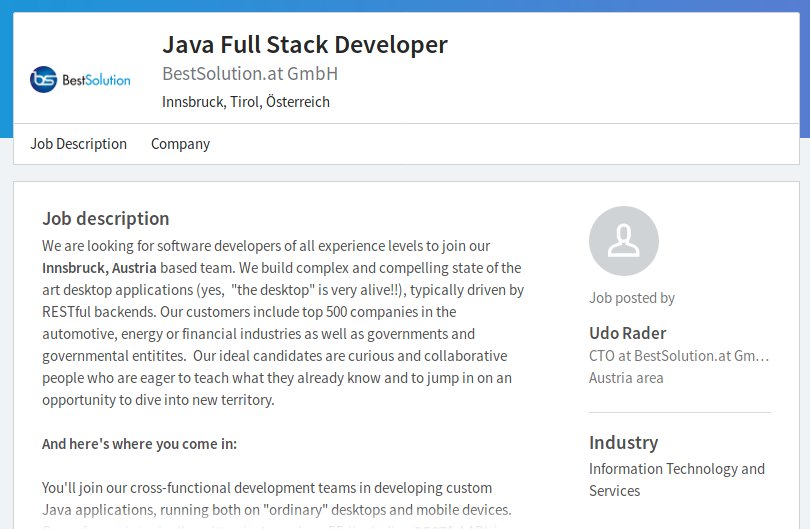810x529 pixels.
Task: Click the line starting 'Java applications, running both'
Action: click(277, 510)
